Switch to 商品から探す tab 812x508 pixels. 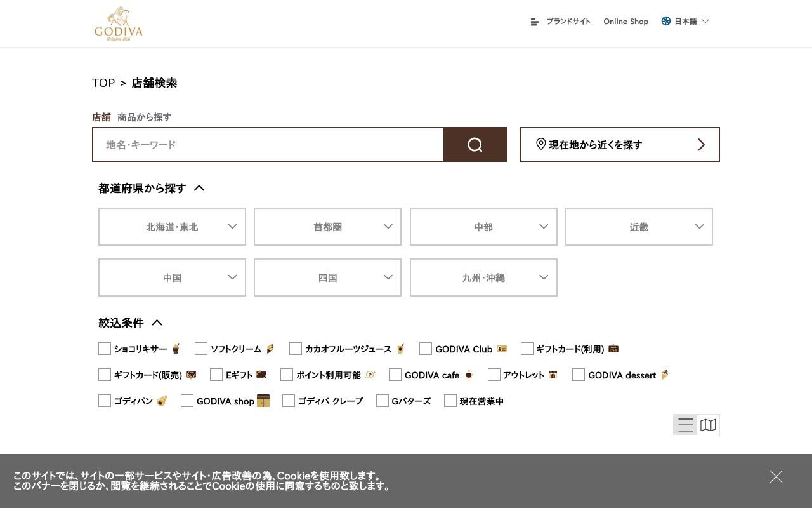click(144, 117)
